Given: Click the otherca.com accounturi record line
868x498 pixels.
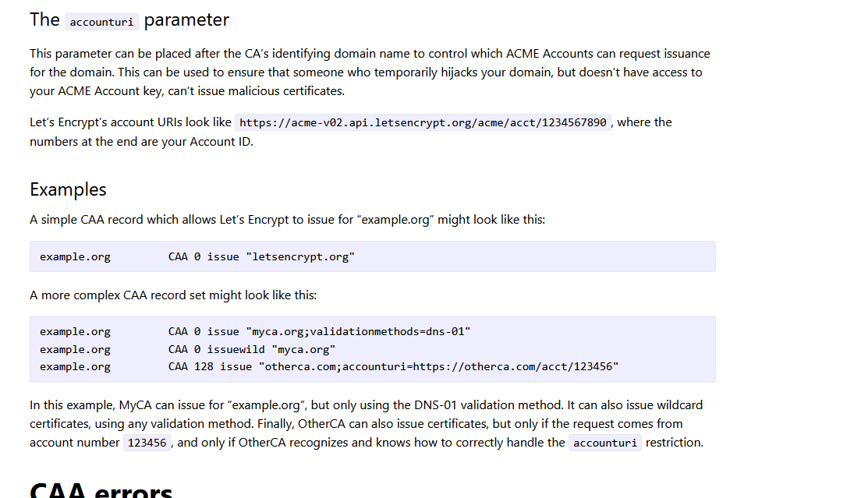Looking at the screenshot, I should 329,367.
